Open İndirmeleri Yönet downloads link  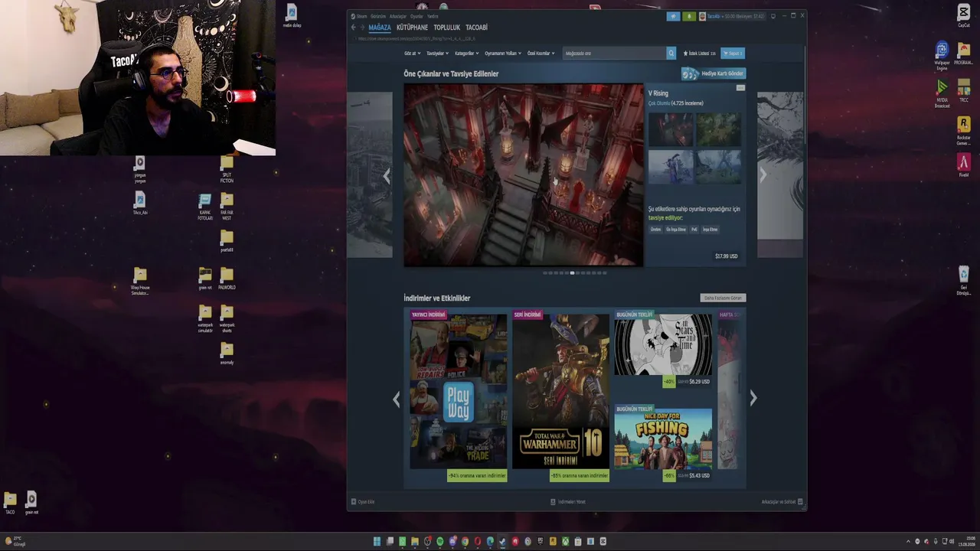pos(568,502)
